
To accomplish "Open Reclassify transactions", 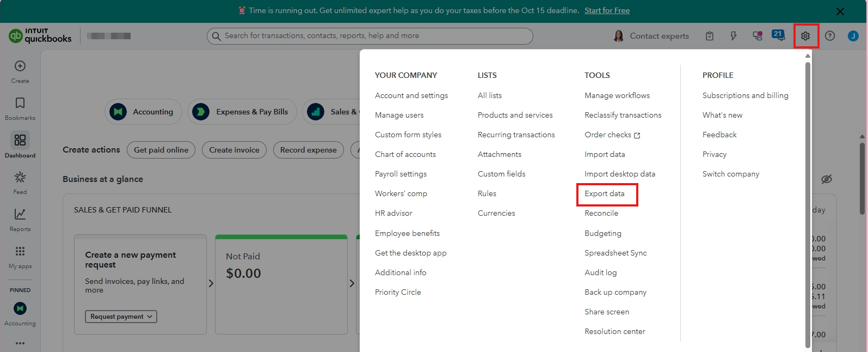I will pos(623,115).
